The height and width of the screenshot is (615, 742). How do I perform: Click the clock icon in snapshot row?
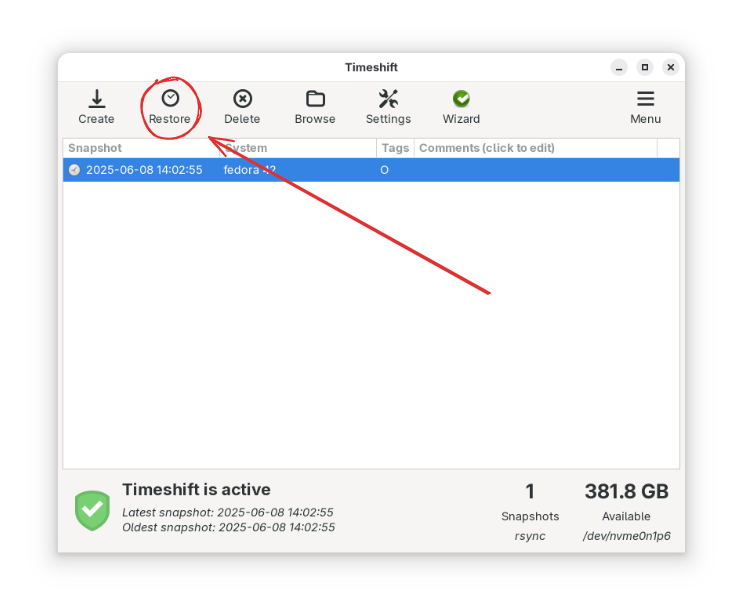pos(75,170)
